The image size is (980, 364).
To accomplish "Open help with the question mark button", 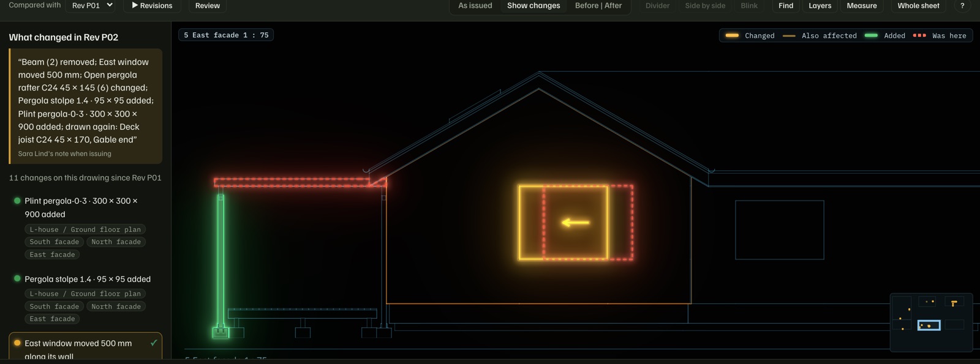I will (962, 6).
